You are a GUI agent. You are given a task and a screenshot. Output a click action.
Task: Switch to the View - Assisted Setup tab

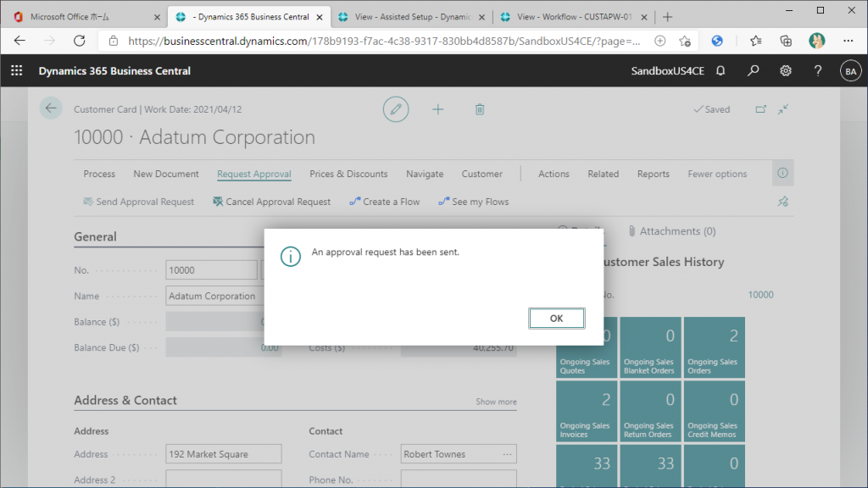click(412, 17)
